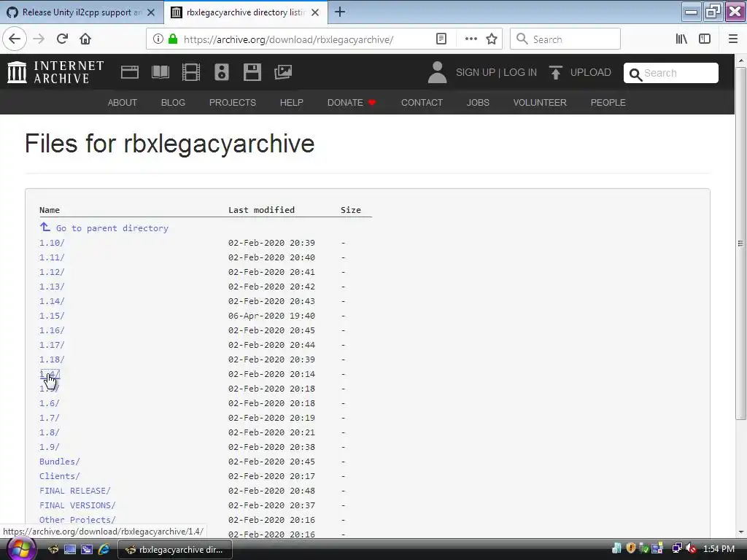747x560 pixels.
Task: Click the page vertical scrollbar
Action: 740,244
